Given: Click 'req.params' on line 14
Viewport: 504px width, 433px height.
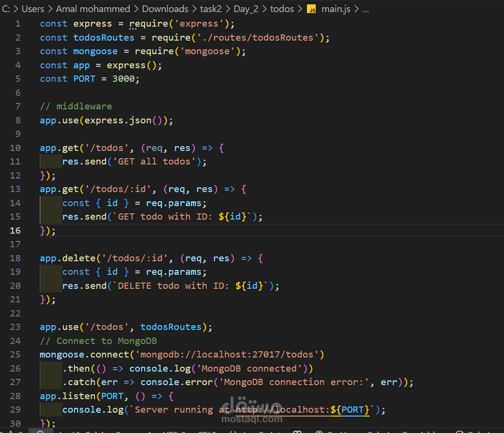Looking at the screenshot, I should point(174,203).
